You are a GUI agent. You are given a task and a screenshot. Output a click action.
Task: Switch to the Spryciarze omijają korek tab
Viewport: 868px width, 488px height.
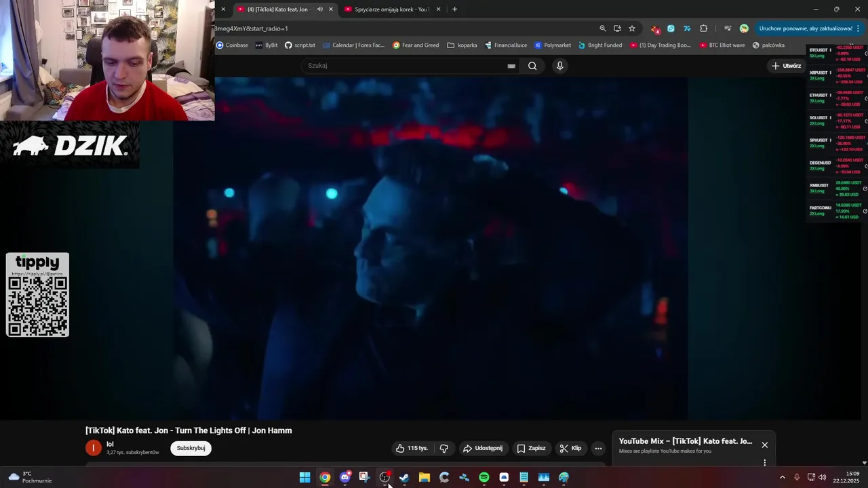(392, 9)
